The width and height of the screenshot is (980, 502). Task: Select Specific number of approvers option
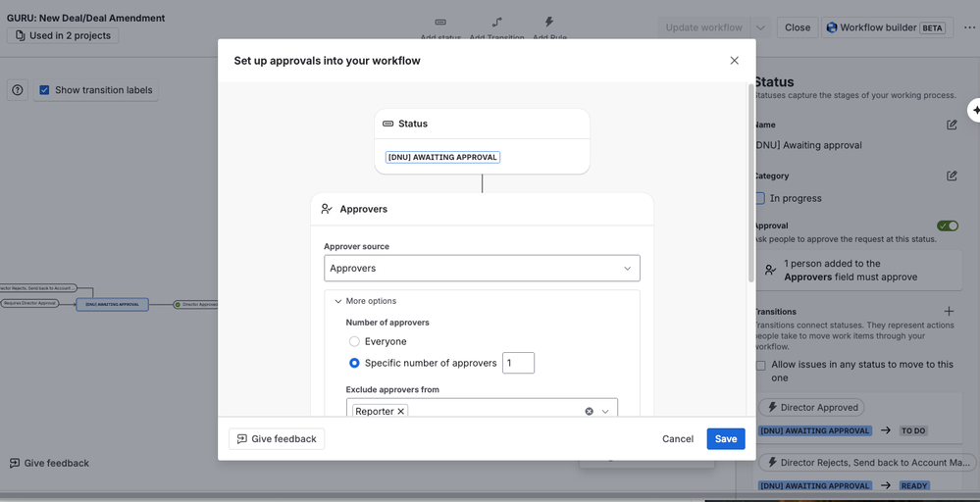[354, 363]
